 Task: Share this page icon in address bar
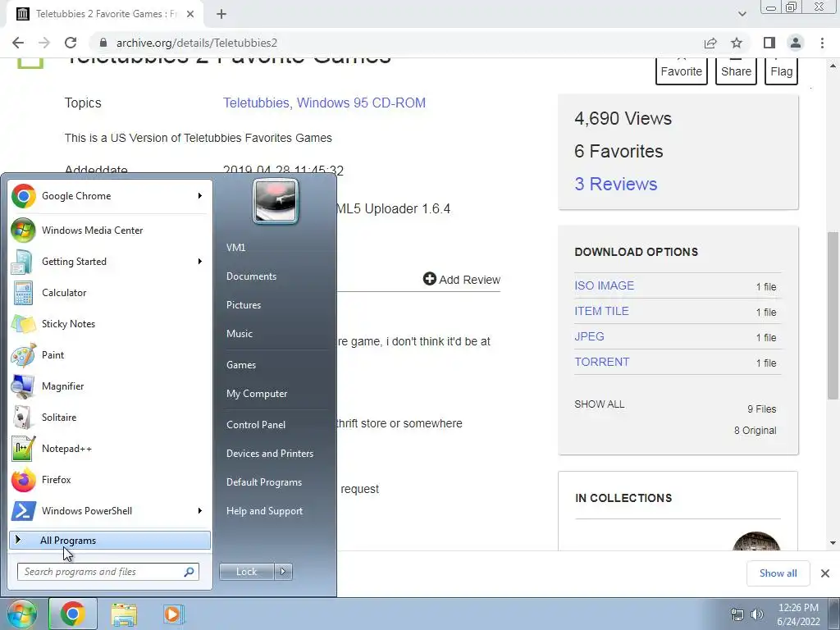[710, 43]
